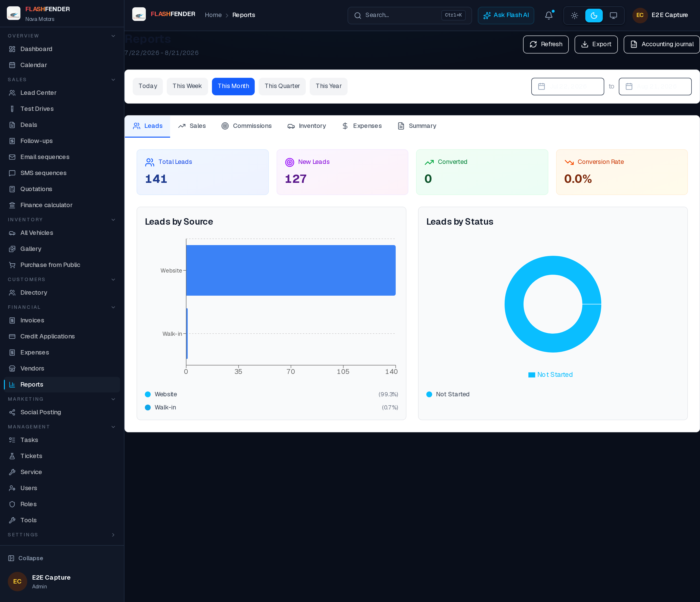Open Ask Flash AI assistant
The image size is (700, 602).
coord(506,15)
